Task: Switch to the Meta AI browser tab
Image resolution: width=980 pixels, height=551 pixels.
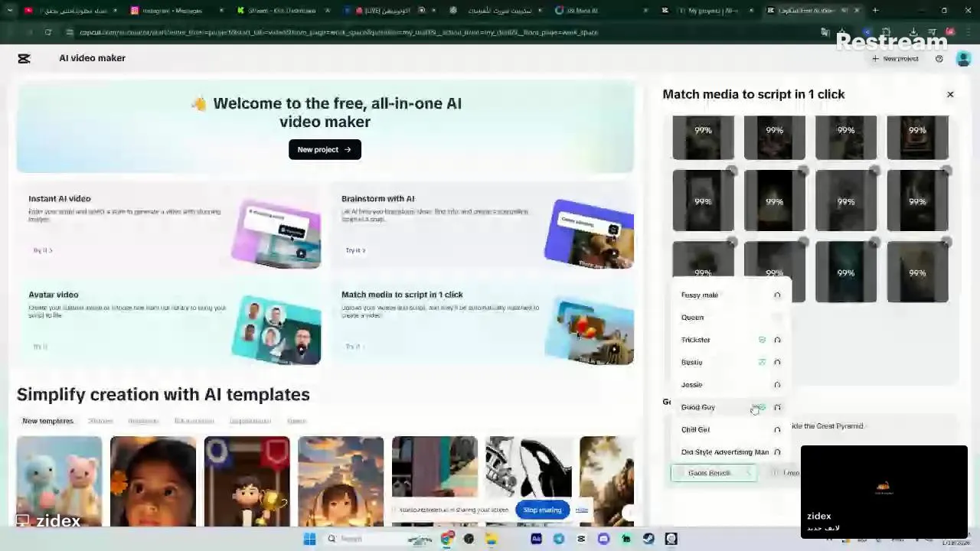Action: coord(601,11)
